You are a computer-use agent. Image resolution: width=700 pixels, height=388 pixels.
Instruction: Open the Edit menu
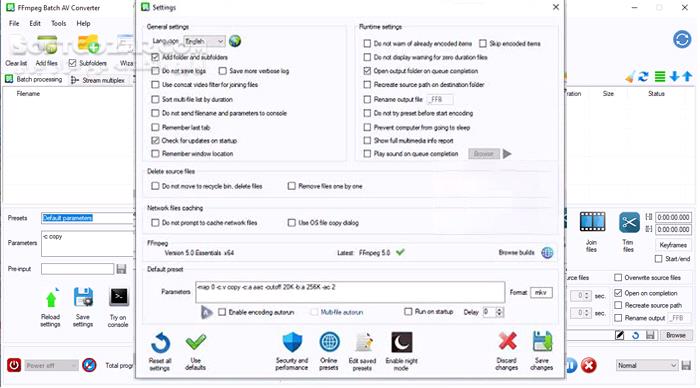coord(35,23)
